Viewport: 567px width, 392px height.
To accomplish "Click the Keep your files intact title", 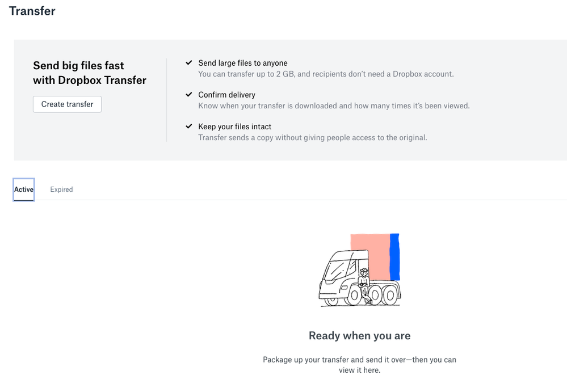I will (x=235, y=127).
